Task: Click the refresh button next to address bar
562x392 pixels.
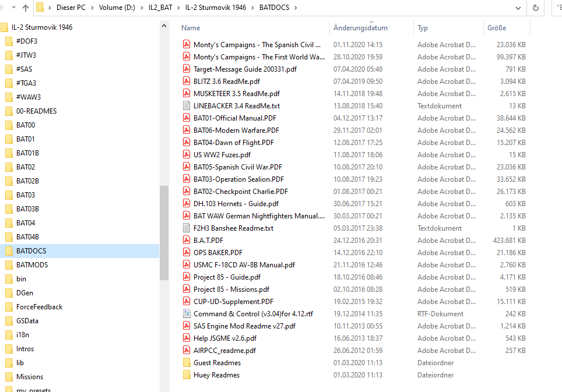Action: click(x=536, y=8)
